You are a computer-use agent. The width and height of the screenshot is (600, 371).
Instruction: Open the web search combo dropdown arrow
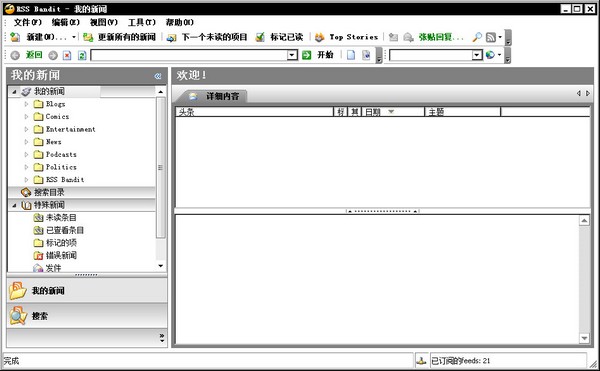(x=476, y=55)
